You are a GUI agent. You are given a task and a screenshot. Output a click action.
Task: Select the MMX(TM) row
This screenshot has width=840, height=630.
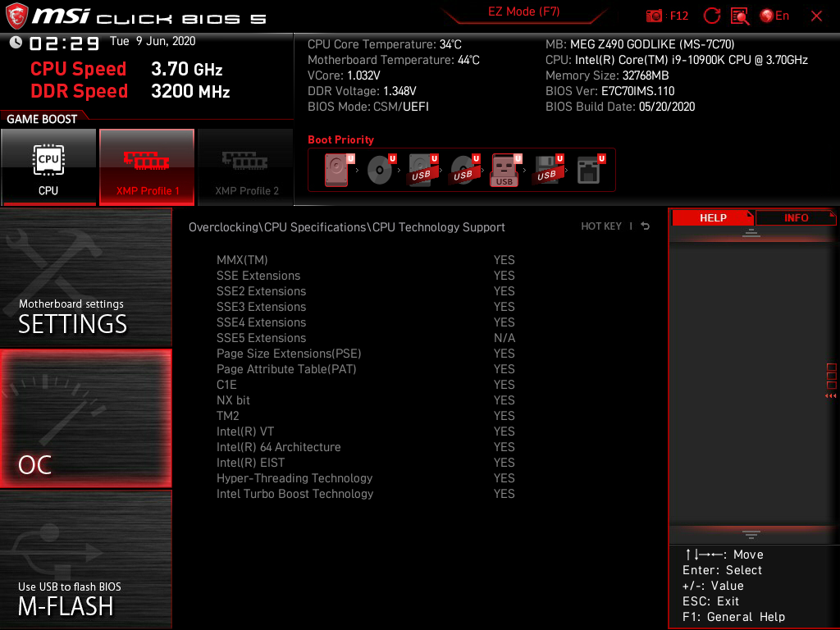(x=365, y=260)
